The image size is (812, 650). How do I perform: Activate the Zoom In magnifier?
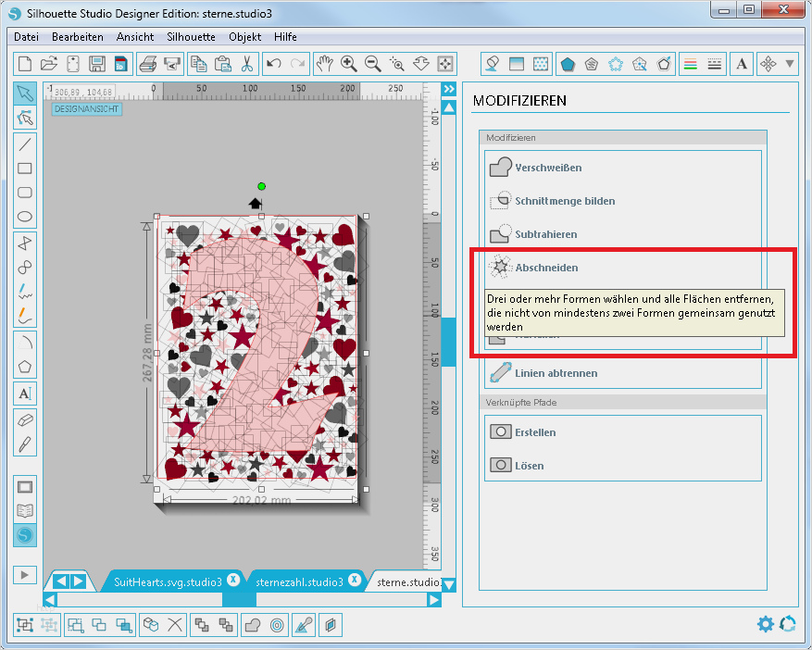tap(349, 64)
